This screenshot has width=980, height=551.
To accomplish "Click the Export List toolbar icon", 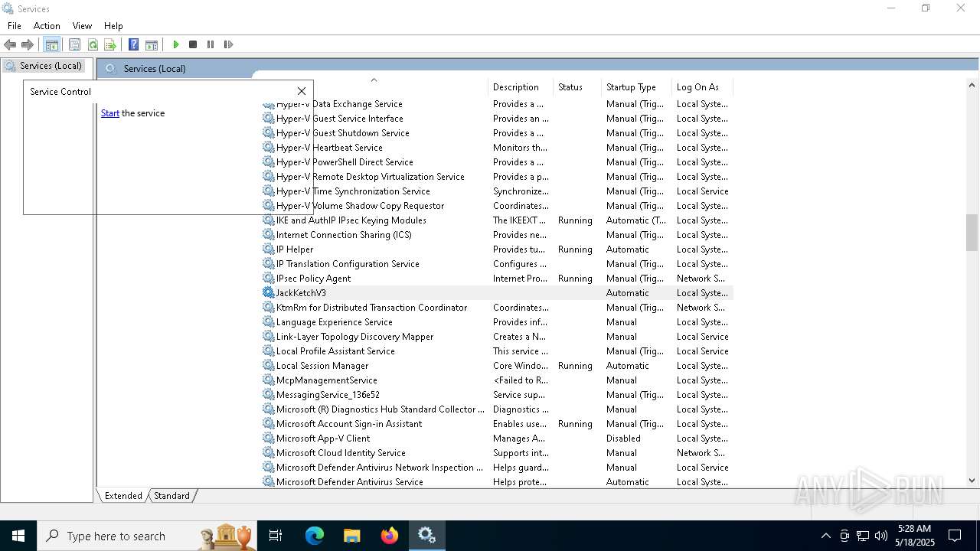I will 109,44.
